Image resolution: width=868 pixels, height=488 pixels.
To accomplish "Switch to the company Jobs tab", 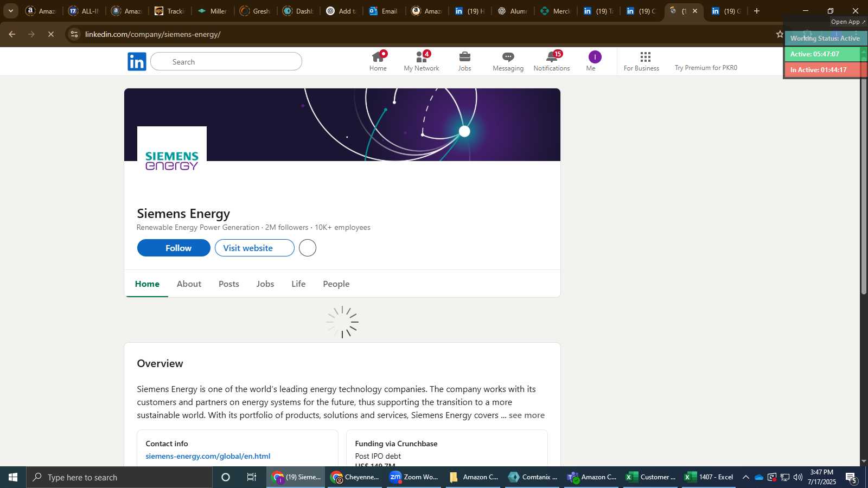I will click(x=265, y=284).
